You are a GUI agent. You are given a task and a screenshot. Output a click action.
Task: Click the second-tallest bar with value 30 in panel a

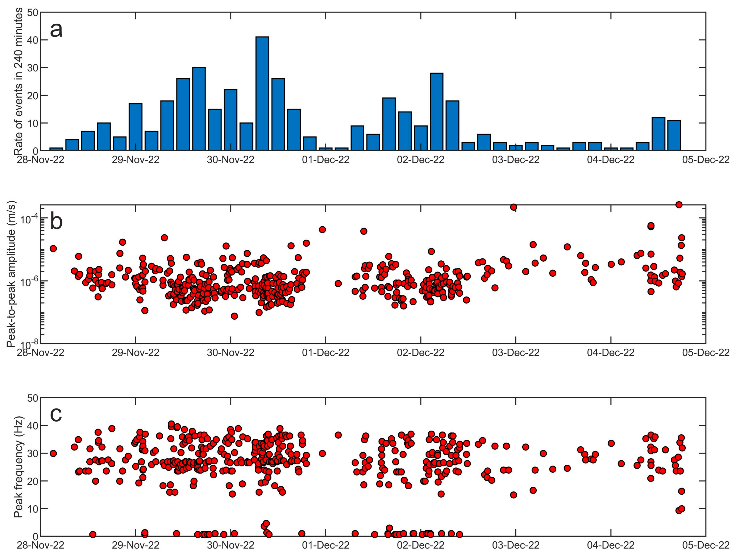tap(199, 109)
